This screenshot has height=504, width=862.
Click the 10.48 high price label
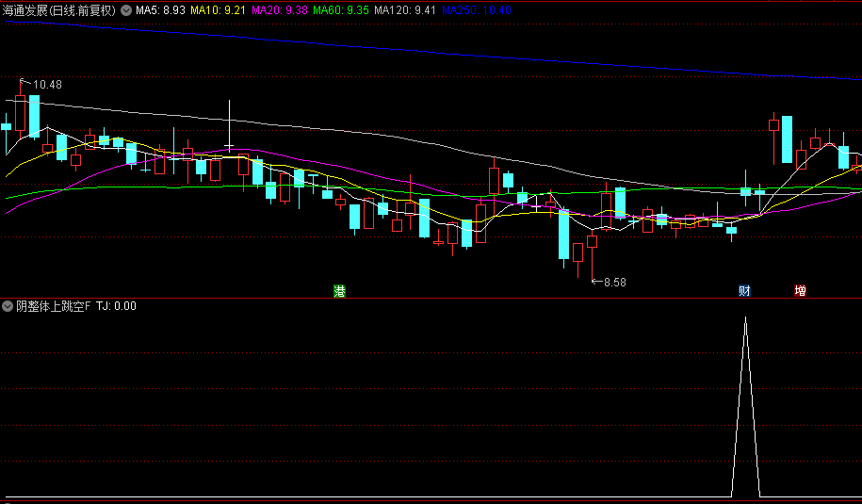tap(47, 85)
